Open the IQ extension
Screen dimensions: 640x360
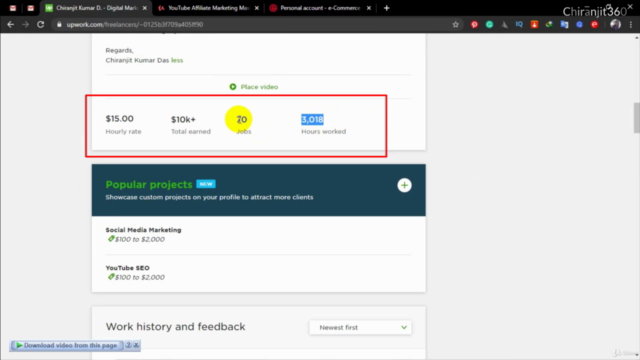519,24
